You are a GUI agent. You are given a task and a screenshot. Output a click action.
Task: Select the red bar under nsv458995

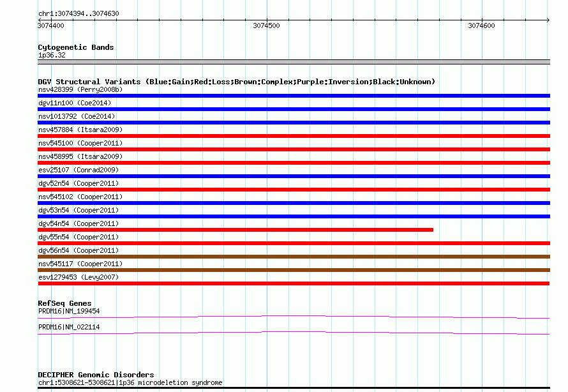294,163
